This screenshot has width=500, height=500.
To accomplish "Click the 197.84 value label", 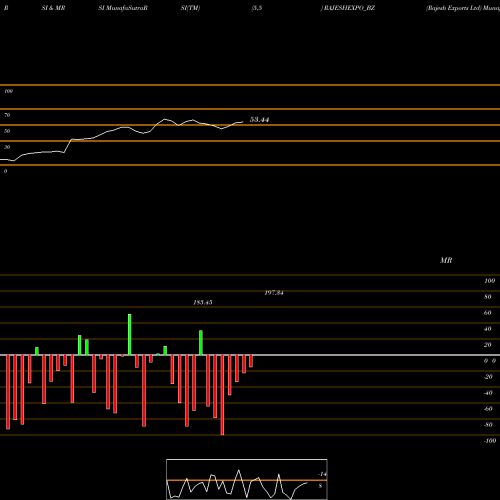I will (274, 293).
